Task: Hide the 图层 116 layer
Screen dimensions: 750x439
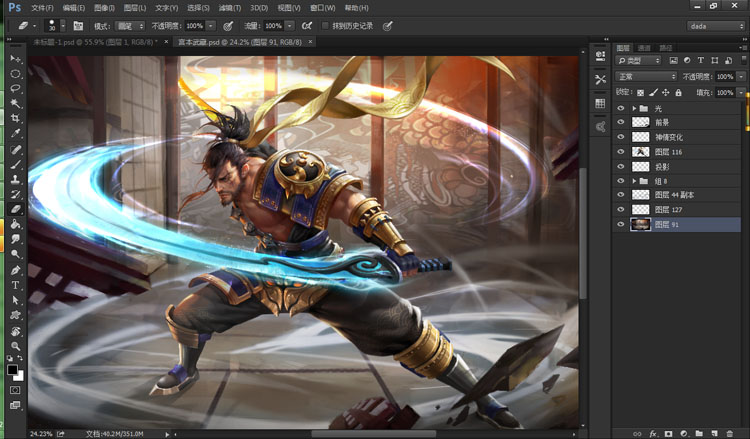Action: pyautogui.click(x=621, y=152)
